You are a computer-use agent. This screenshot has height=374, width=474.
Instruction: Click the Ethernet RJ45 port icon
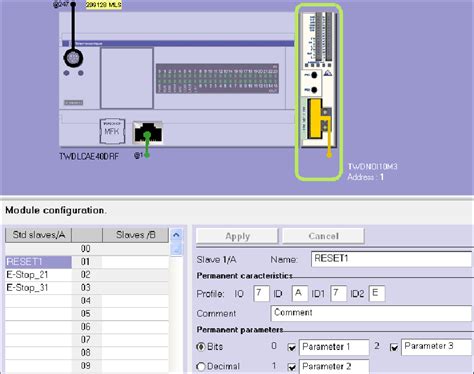(148, 132)
